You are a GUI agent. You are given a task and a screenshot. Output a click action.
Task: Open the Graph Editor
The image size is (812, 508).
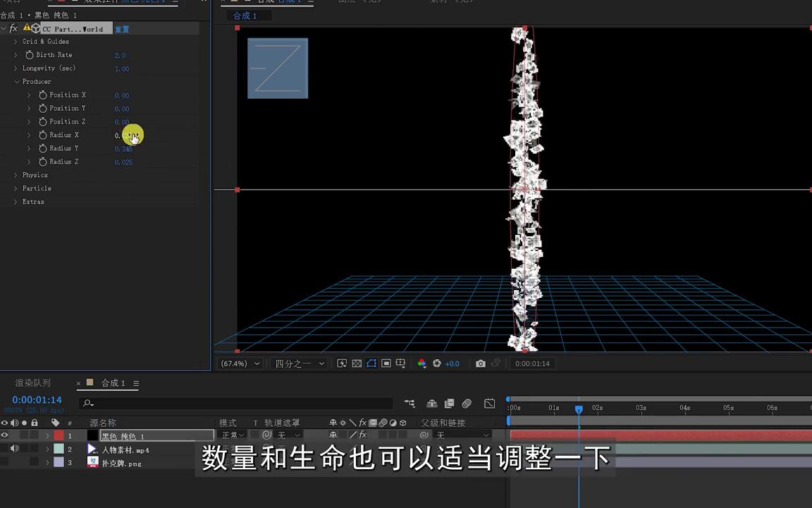point(489,404)
